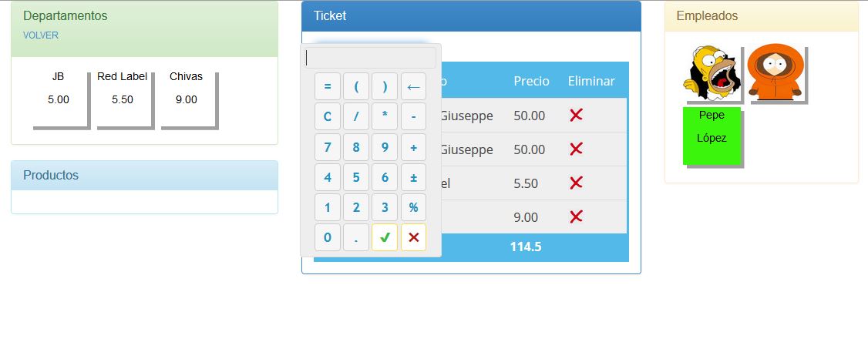Delete the first 50.00 Giuseppe ticket row

[x=577, y=115]
